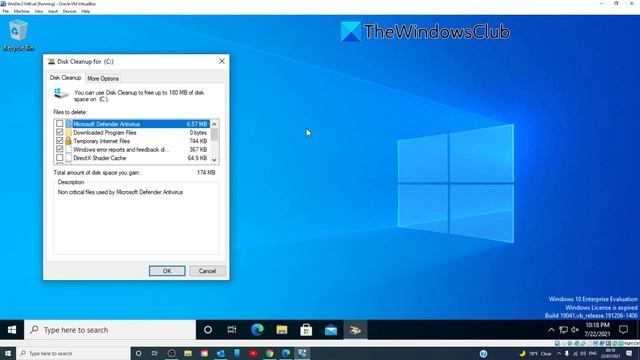The width and height of the screenshot is (640, 360).
Task: Uncheck the Downloaded Program Files checkbox
Action: (x=60, y=132)
